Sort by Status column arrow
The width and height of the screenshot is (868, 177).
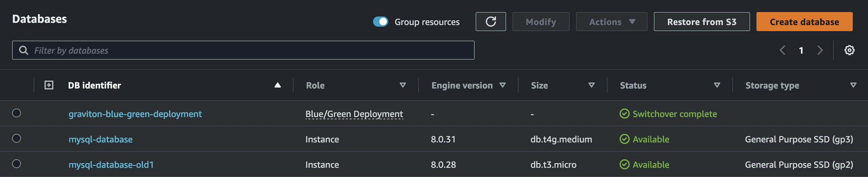point(717,85)
